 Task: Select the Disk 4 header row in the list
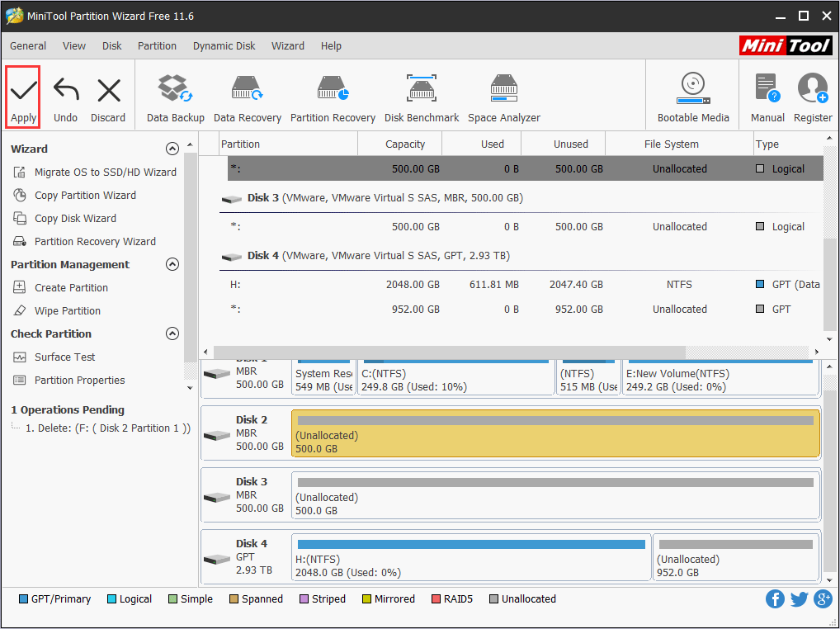click(x=521, y=256)
